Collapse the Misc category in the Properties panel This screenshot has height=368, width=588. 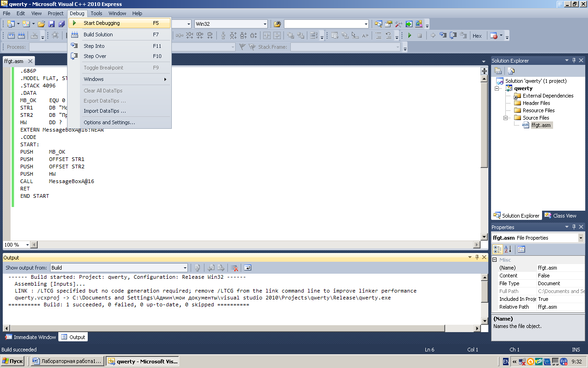coord(495,260)
